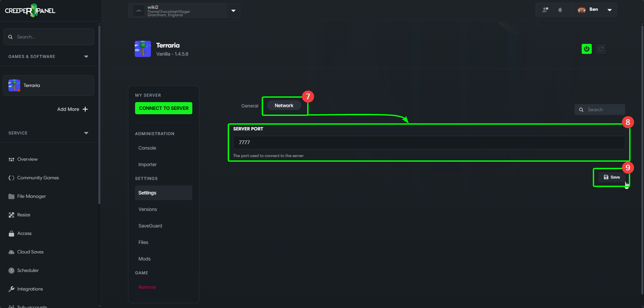Restart the Terraria server with the refresh icon
Viewport: 644px width, 308px height.
coord(601,49)
